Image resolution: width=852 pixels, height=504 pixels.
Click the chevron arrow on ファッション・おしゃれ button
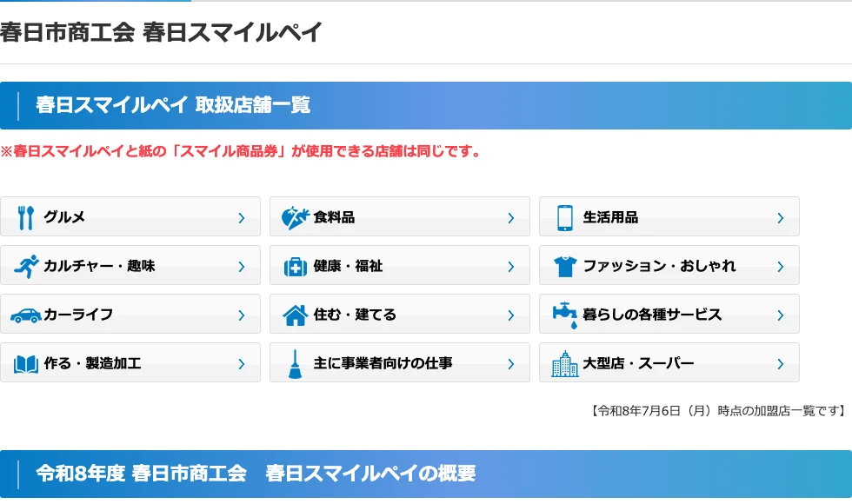(x=781, y=267)
